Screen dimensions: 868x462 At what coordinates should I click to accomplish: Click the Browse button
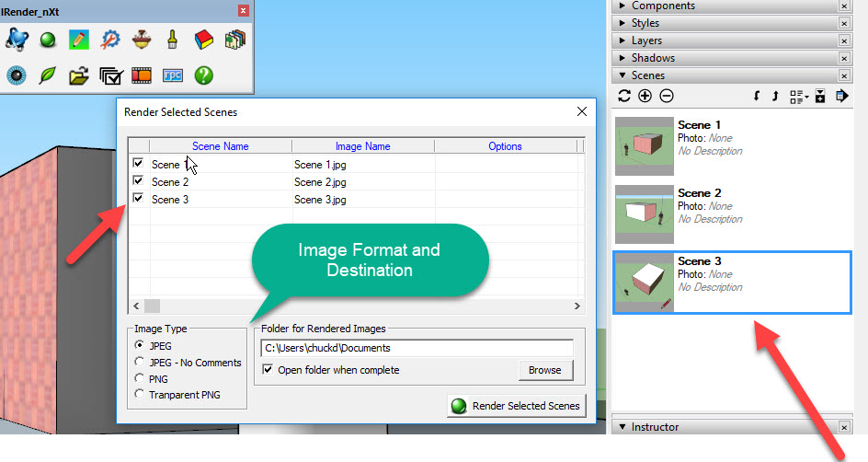coord(545,370)
